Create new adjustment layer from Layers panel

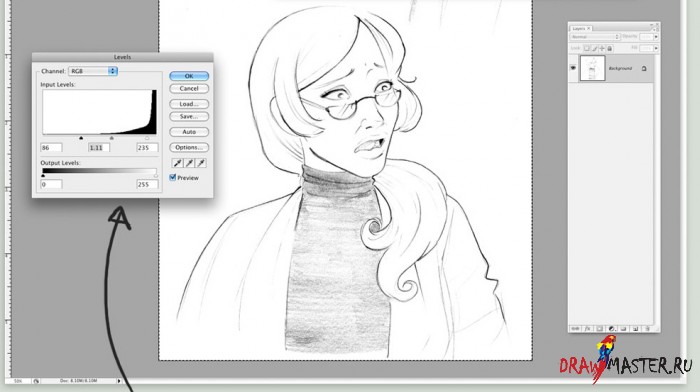[x=612, y=329]
